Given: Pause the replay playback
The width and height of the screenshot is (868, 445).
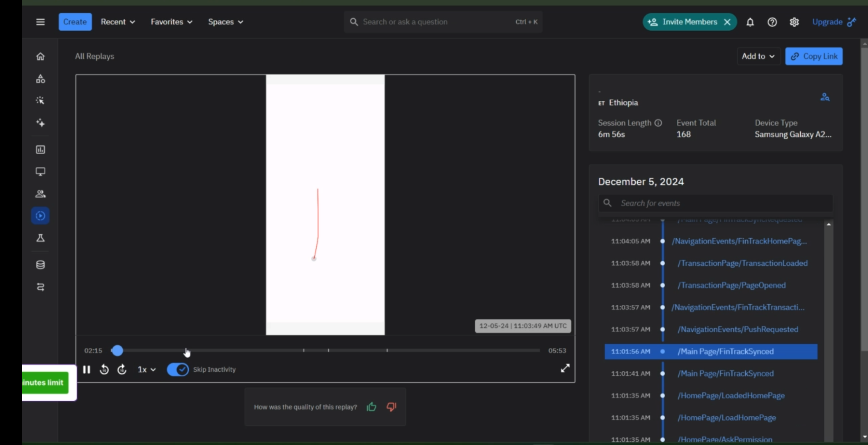Looking at the screenshot, I should point(87,370).
